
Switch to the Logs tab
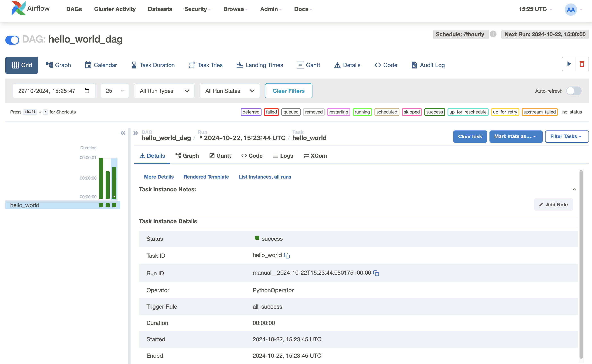point(283,156)
